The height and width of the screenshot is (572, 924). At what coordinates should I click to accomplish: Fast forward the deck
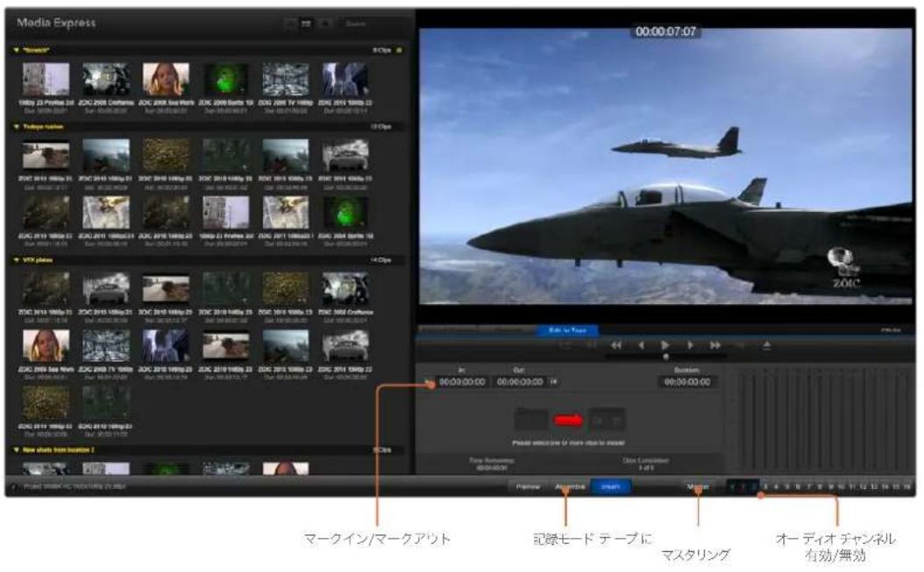pyautogui.click(x=715, y=345)
